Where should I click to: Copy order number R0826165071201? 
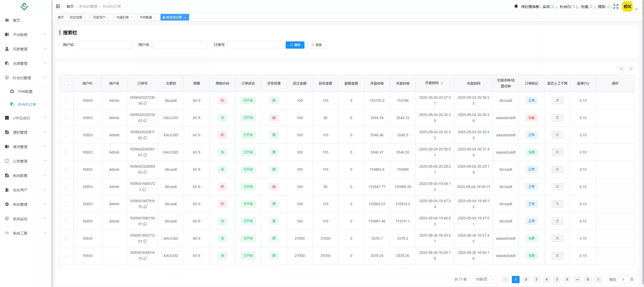pyautogui.click(x=145, y=241)
